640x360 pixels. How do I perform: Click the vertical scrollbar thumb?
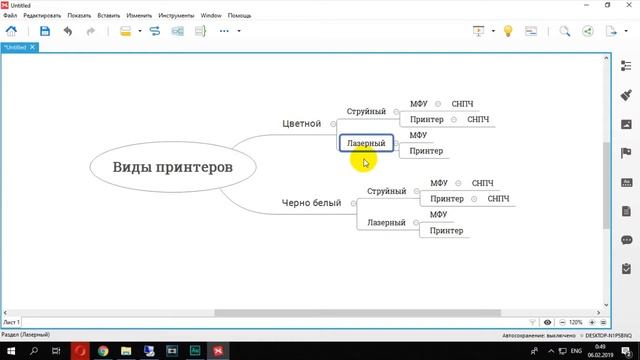pos(606,186)
